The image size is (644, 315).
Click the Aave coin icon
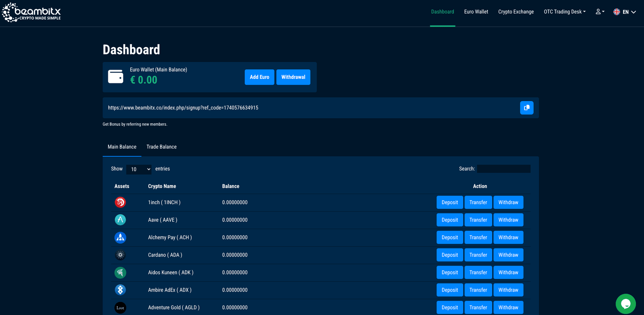[120, 220]
